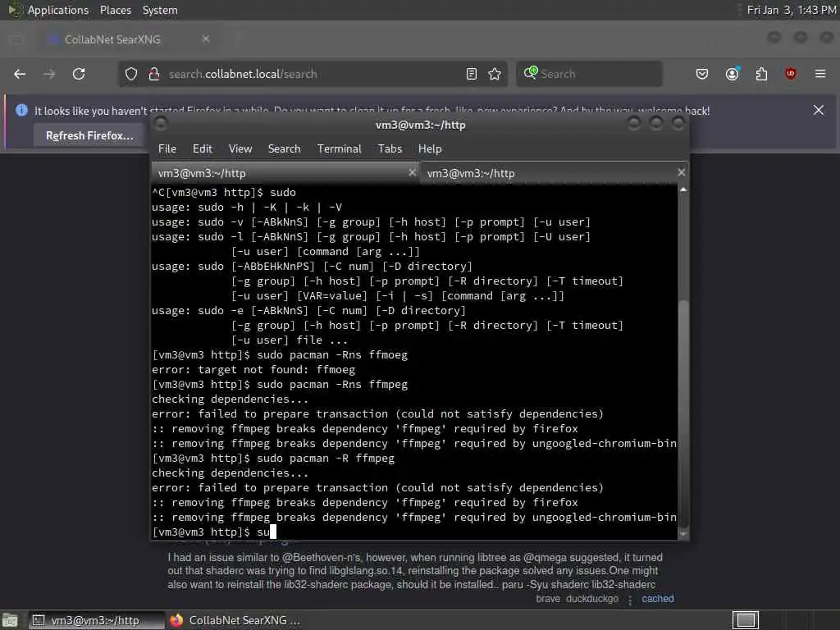
Task: Click the 'duckduckgo' engine label in result
Action: [x=592, y=598]
